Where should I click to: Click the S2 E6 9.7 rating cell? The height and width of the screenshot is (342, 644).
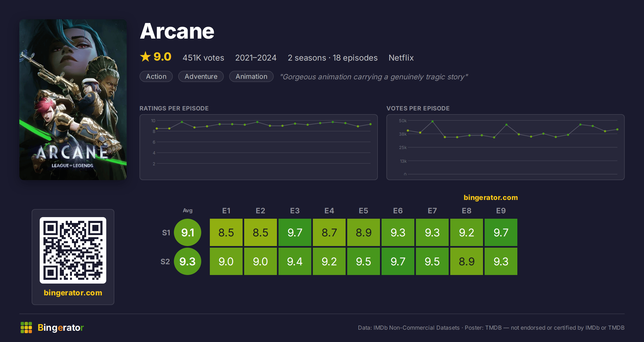pos(398,261)
